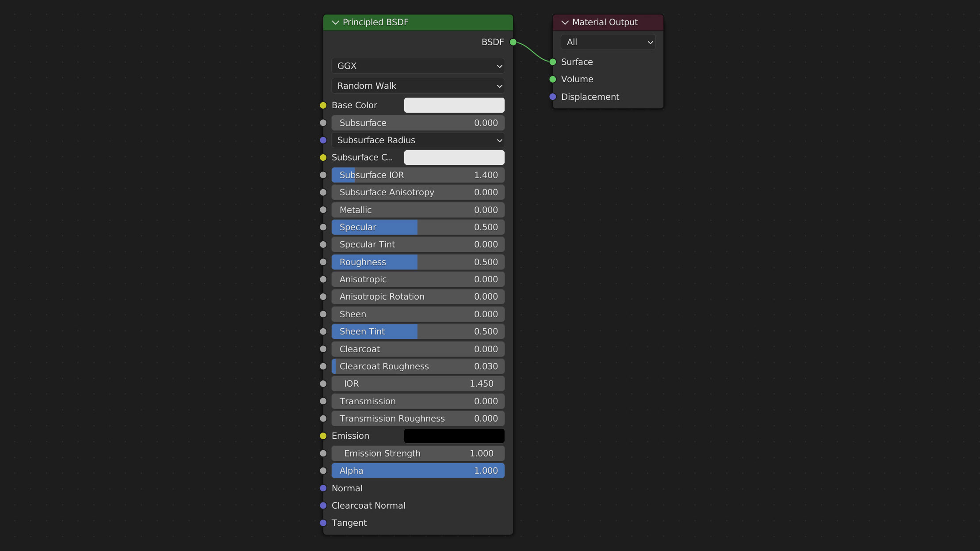Click the Alpha slider
The image size is (980, 551).
pos(418,471)
